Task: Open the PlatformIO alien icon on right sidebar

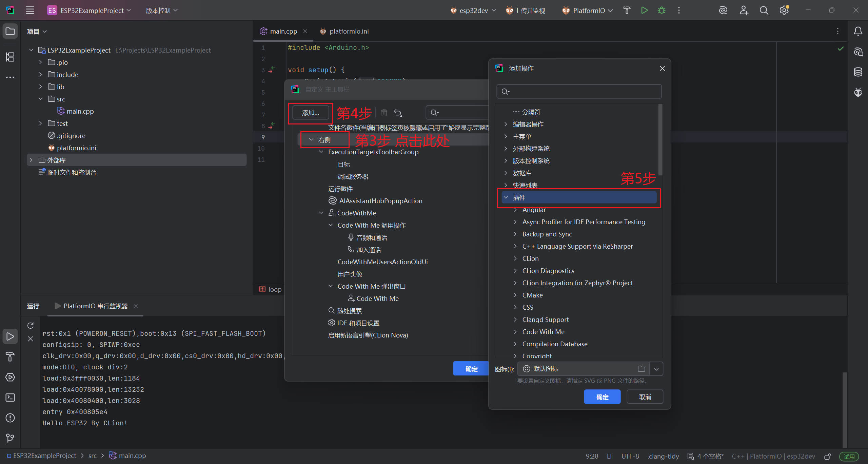Action: [x=858, y=92]
